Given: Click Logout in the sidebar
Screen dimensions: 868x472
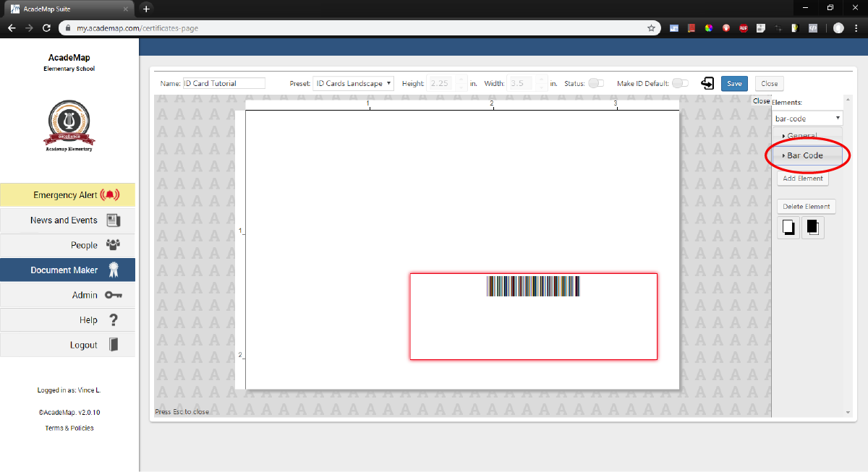Looking at the screenshot, I should pyautogui.click(x=67, y=345).
